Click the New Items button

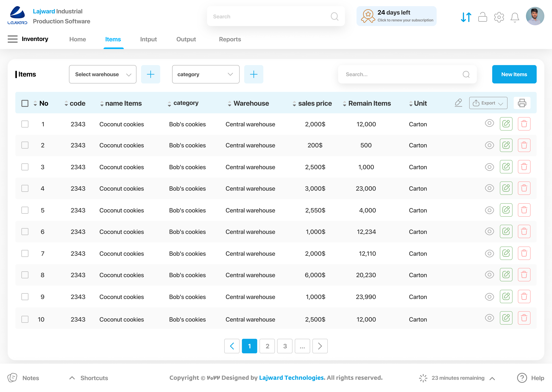point(514,74)
